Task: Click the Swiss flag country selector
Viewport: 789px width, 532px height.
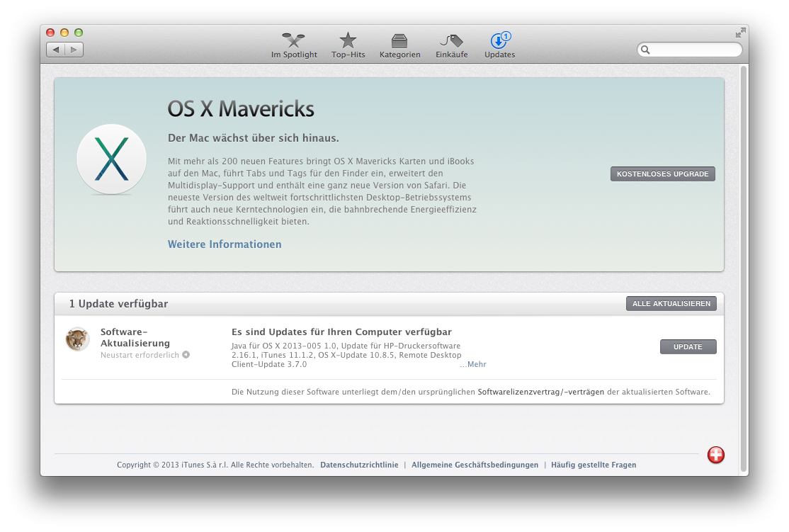Action: coord(716,455)
